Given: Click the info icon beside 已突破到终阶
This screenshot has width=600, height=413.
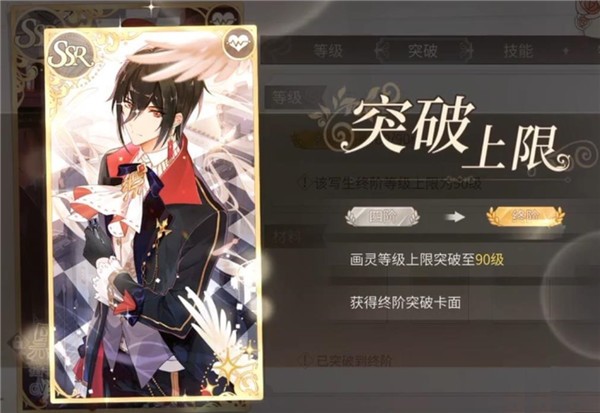Looking at the screenshot, I should 306,360.
